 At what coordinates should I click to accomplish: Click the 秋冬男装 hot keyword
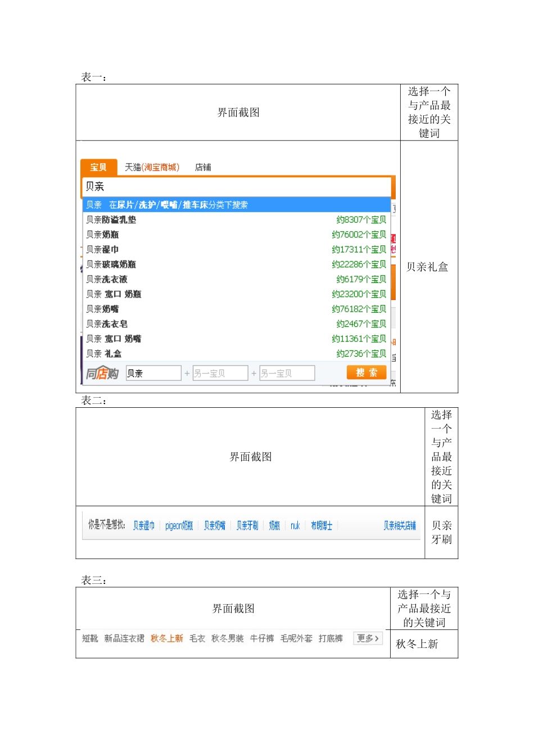click(x=228, y=638)
